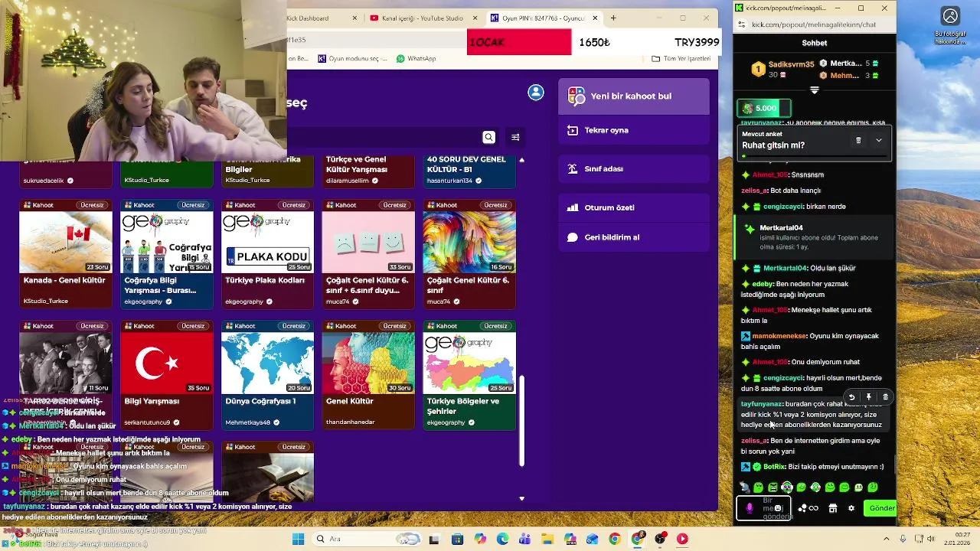
Task: Open Türkiye Bölgeler ve Şehirler card
Action: [469, 375]
